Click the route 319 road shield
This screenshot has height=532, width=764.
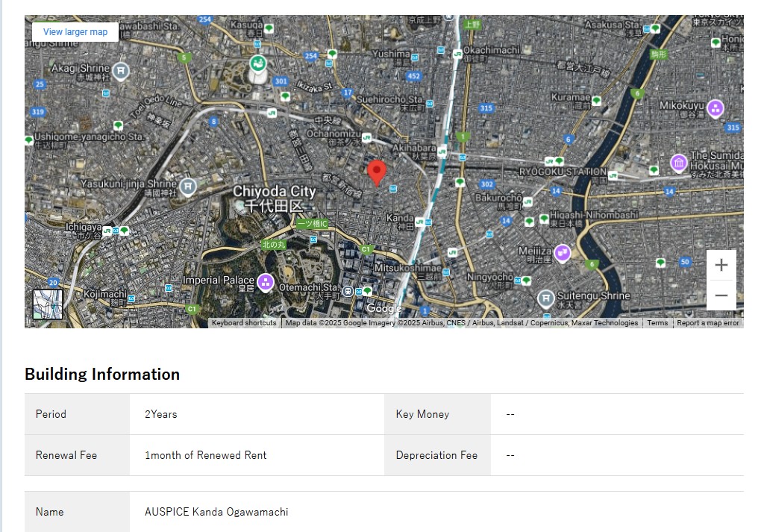pos(37,112)
